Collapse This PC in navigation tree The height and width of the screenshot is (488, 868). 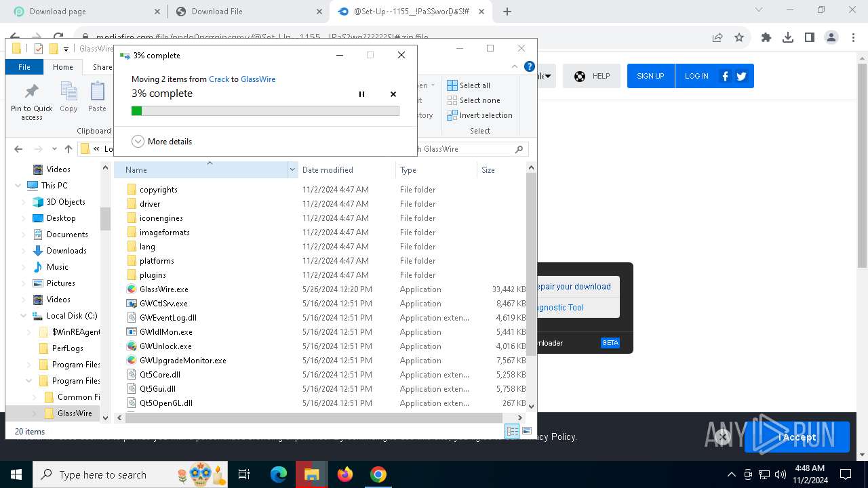pyautogui.click(x=18, y=186)
